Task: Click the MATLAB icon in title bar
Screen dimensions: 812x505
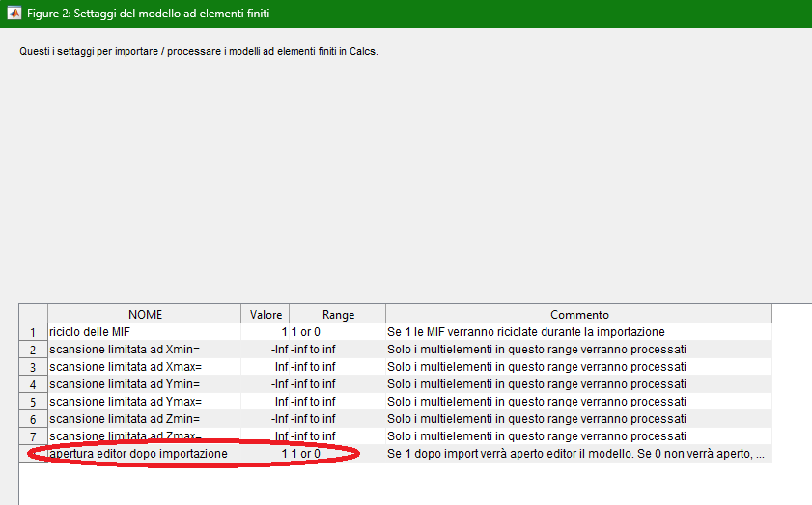Action: pyautogui.click(x=14, y=14)
